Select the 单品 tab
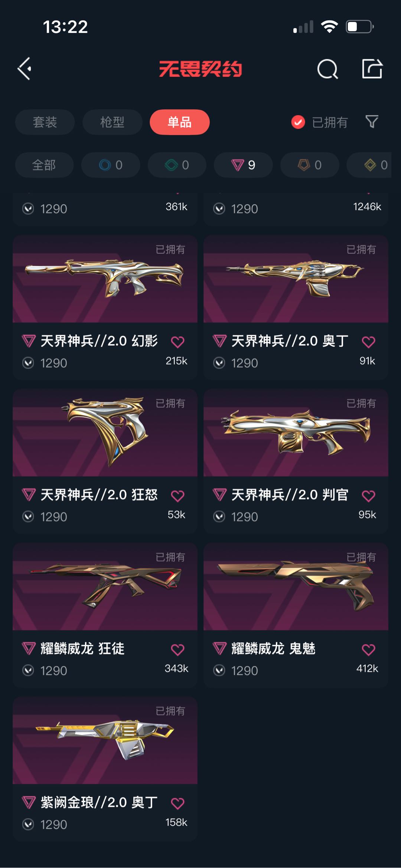 (x=180, y=122)
